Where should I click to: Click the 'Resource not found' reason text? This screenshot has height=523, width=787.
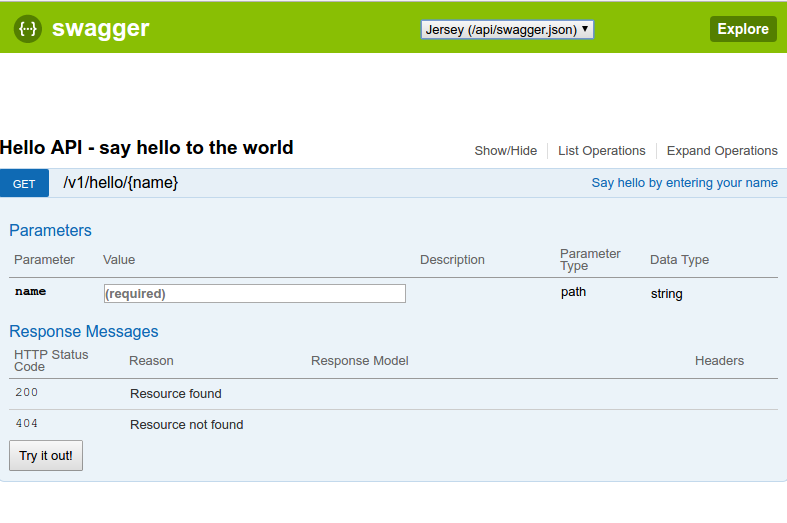pos(186,425)
